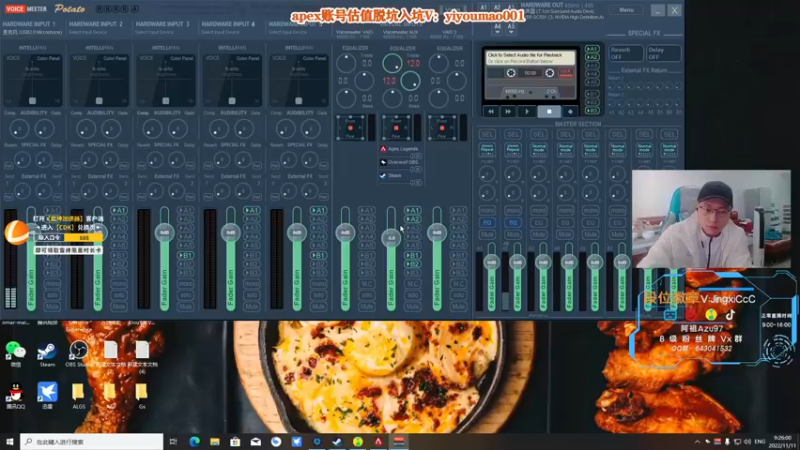The width and height of the screenshot is (800, 450).
Task: Click the VAIO 3 fader knob
Action: pyautogui.click(x=437, y=233)
